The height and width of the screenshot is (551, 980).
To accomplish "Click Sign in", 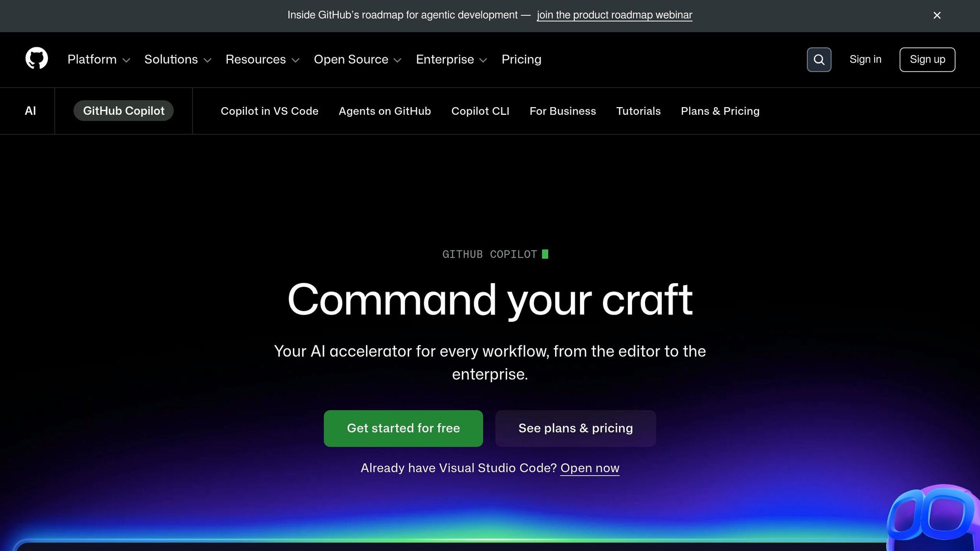I will (865, 59).
